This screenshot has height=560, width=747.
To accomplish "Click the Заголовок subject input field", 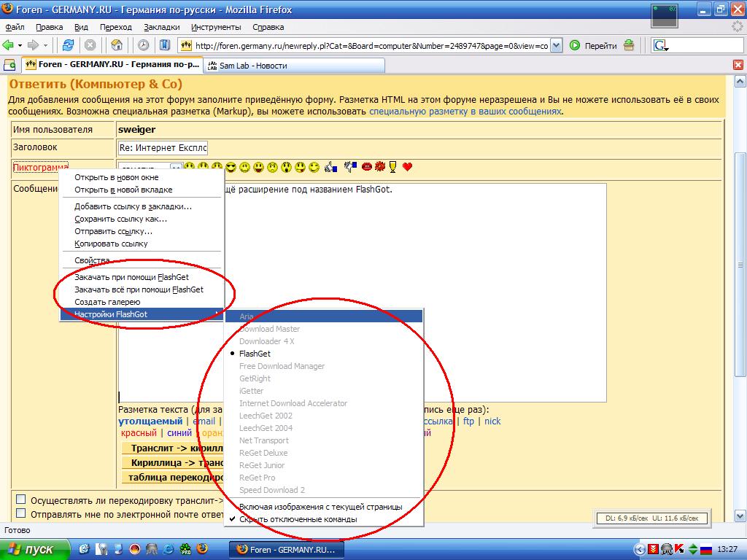I will click(163, 148).
